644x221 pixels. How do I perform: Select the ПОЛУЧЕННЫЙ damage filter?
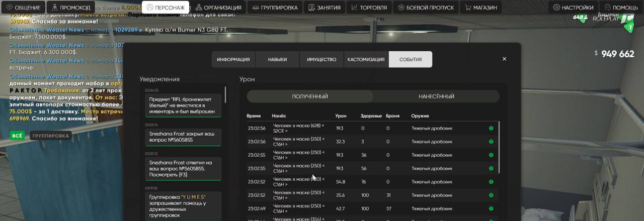(x=310, y=96)
